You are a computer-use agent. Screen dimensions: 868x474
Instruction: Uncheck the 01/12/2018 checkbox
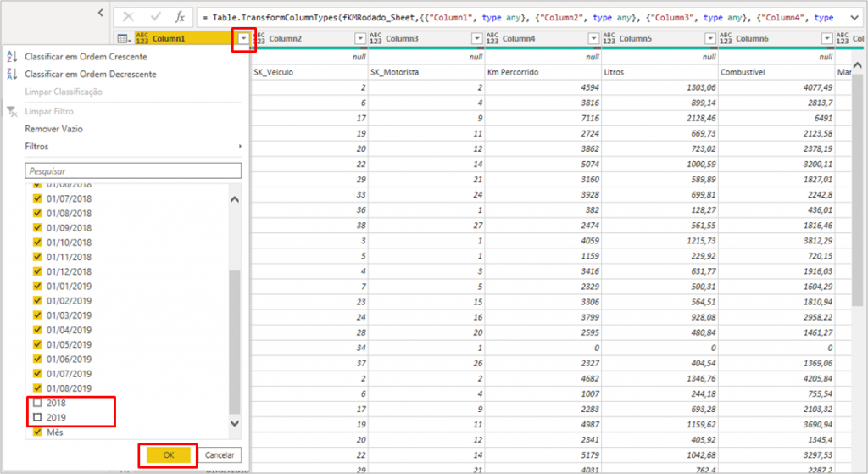coord(37,271)
